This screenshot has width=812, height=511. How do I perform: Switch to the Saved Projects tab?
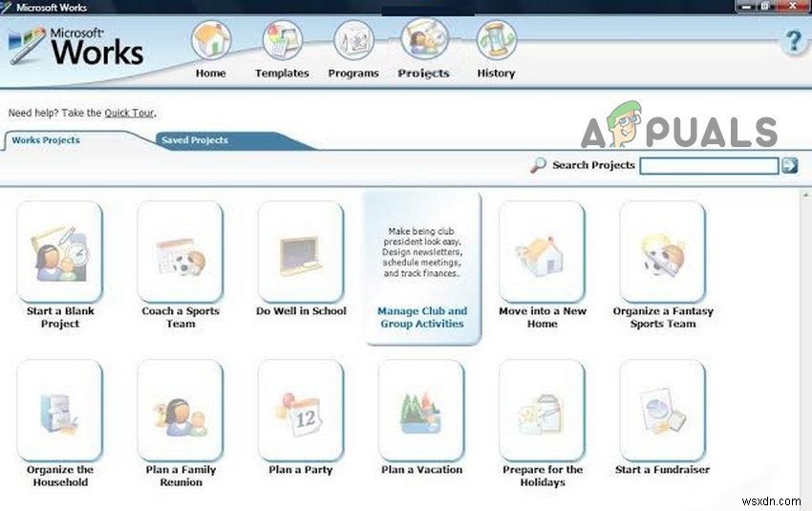point(195,140)
